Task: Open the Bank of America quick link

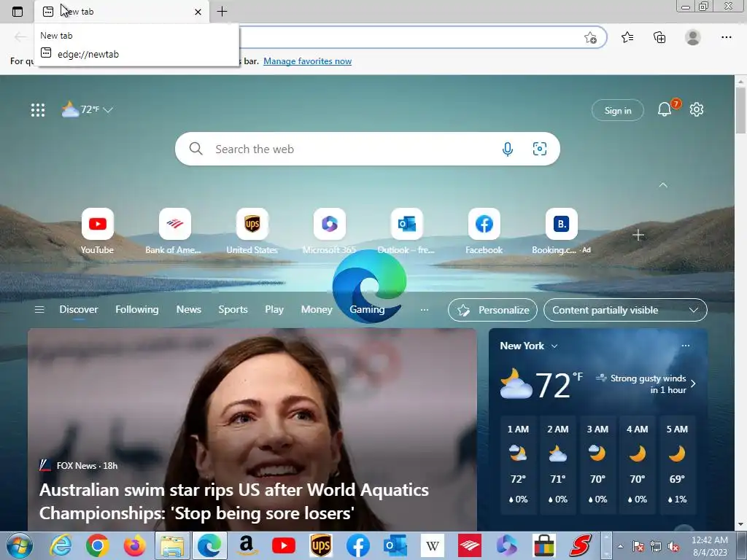Action: [x=174, y=231]
